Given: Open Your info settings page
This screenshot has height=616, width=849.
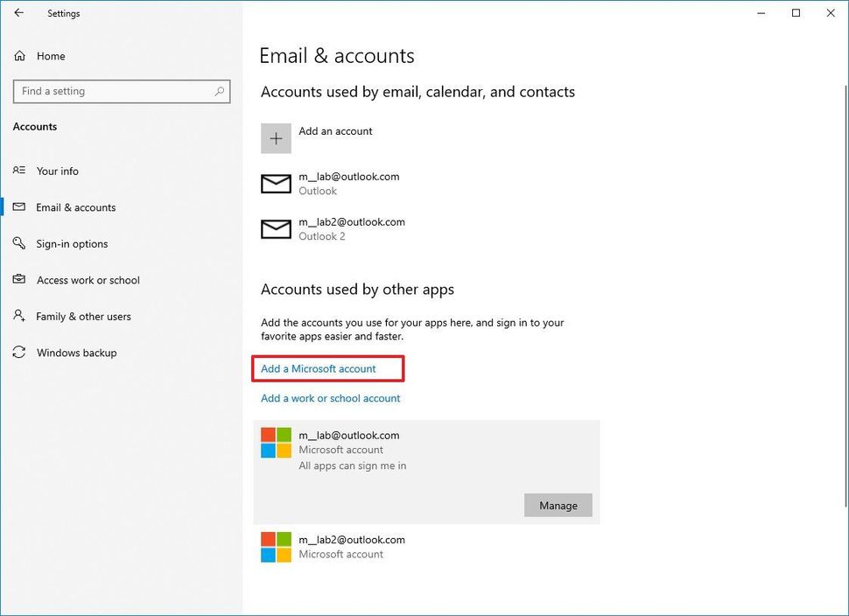Looking at the screenshot, I should click(58, 171).
